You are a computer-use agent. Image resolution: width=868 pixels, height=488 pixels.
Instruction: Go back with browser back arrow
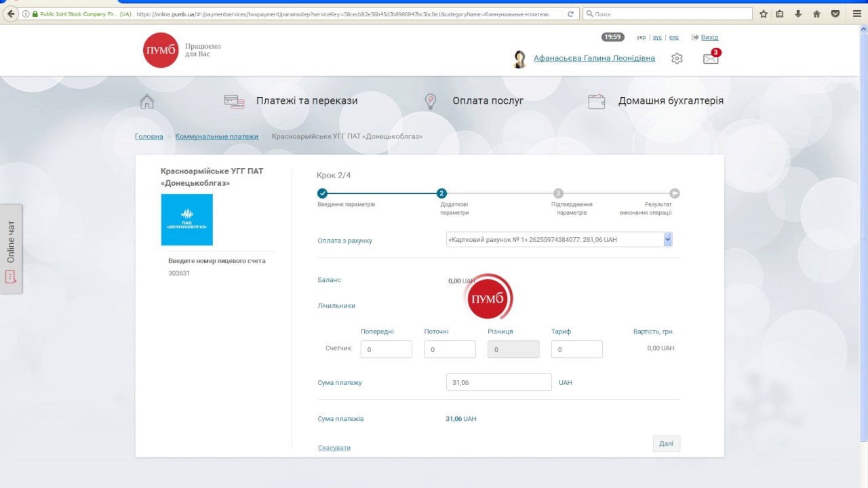click(10, 14)
